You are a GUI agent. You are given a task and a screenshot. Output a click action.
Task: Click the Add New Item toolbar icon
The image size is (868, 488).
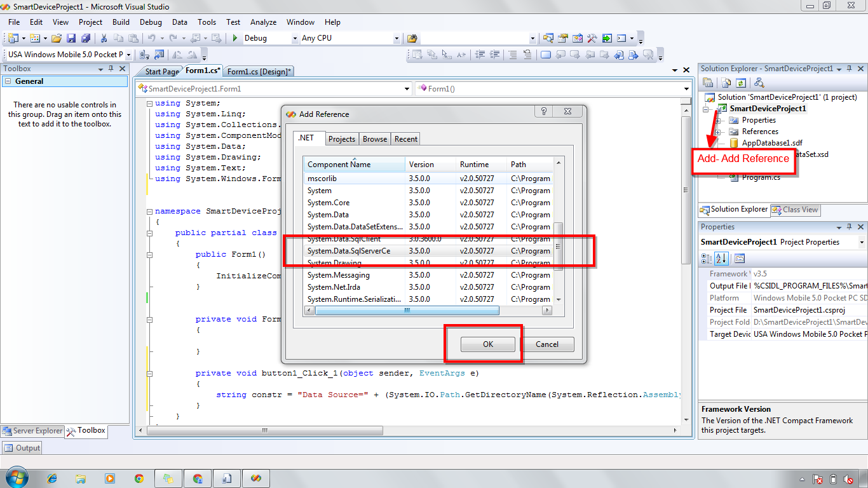point(34,38)
